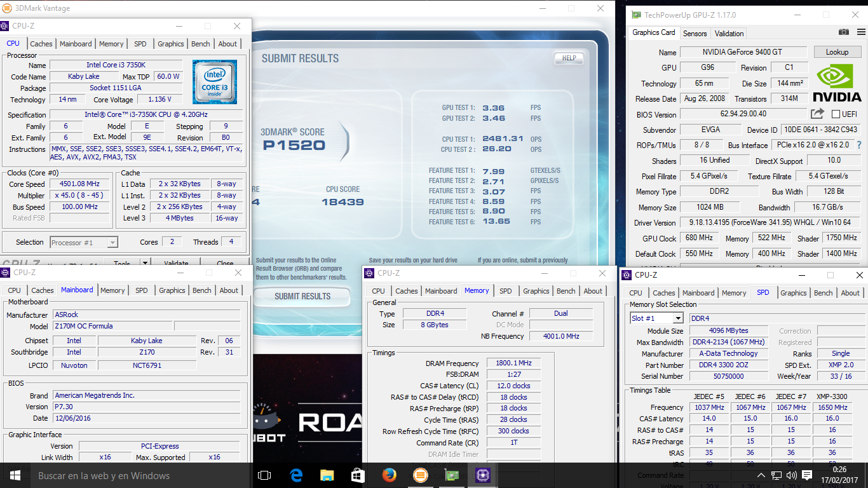
Task: Open the Action Center notifications icon
Action: (806, 475)
